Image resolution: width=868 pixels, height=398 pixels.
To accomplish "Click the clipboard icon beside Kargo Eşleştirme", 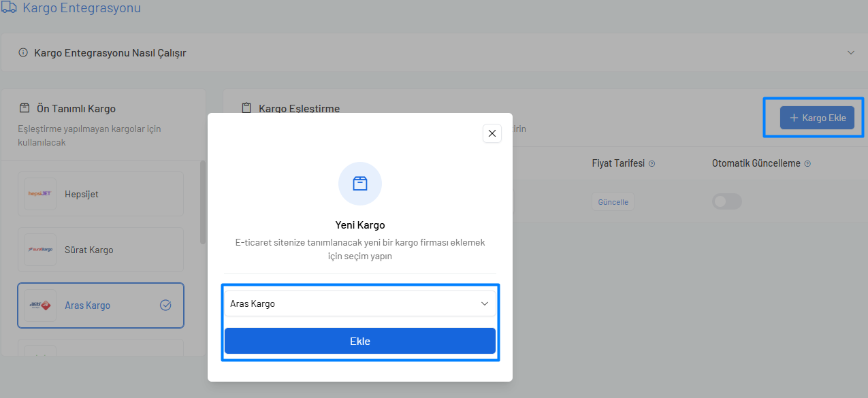I will (x=246, y=108).
